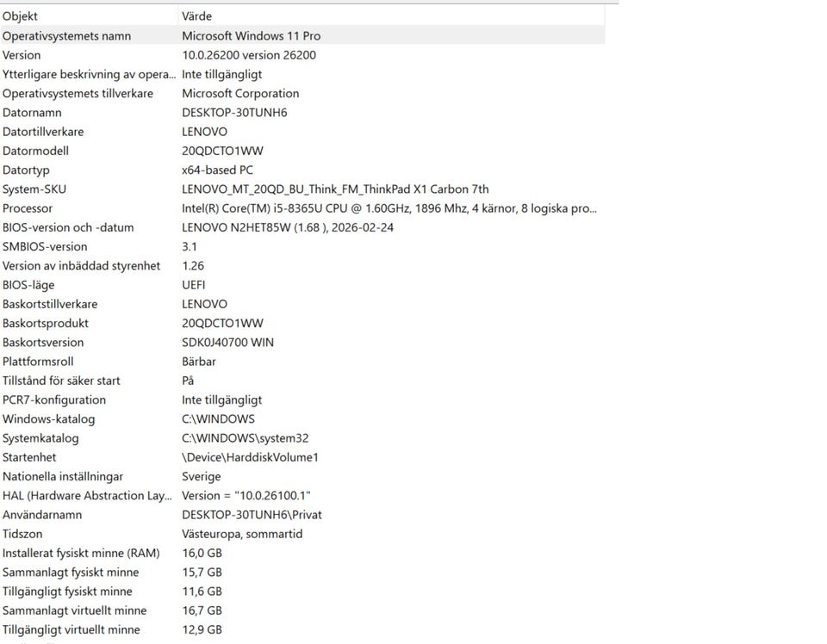
Task: Select the 16,7 GB value
Action: pyautogui.click(x=202, y=610)
